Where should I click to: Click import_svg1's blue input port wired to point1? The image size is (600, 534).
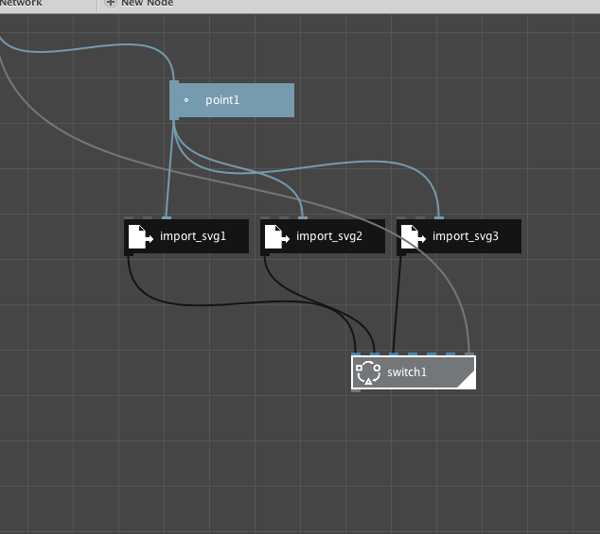pyautogui.click(x=166, y=218)
